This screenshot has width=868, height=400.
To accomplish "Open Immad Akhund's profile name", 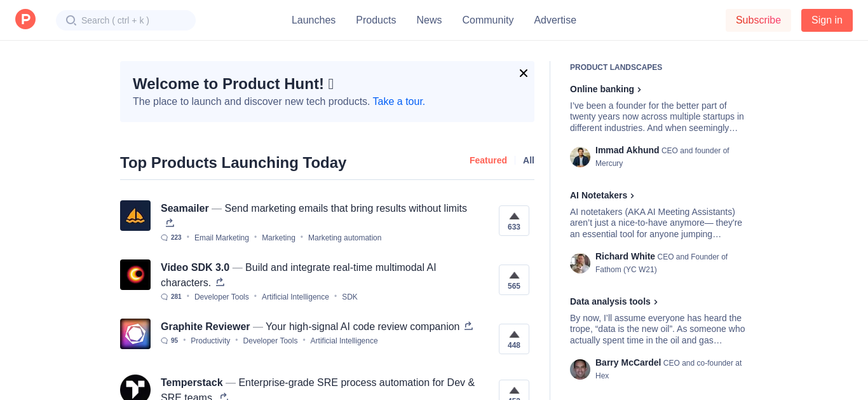I will coord(627,151).
